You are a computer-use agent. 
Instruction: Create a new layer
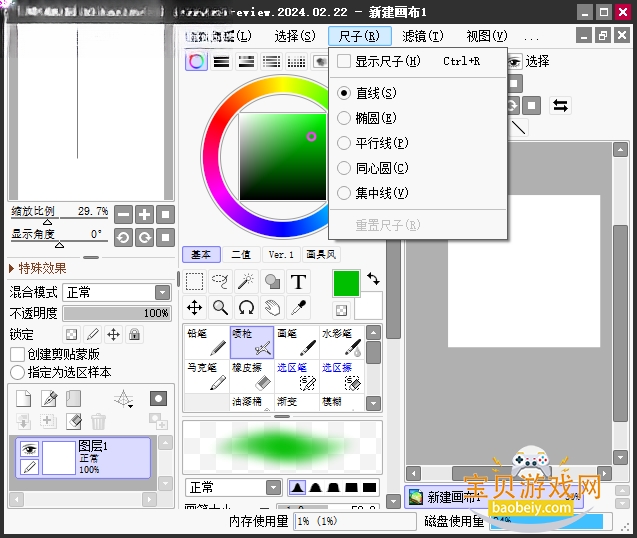pyautogui.click(x=24, y=399)
